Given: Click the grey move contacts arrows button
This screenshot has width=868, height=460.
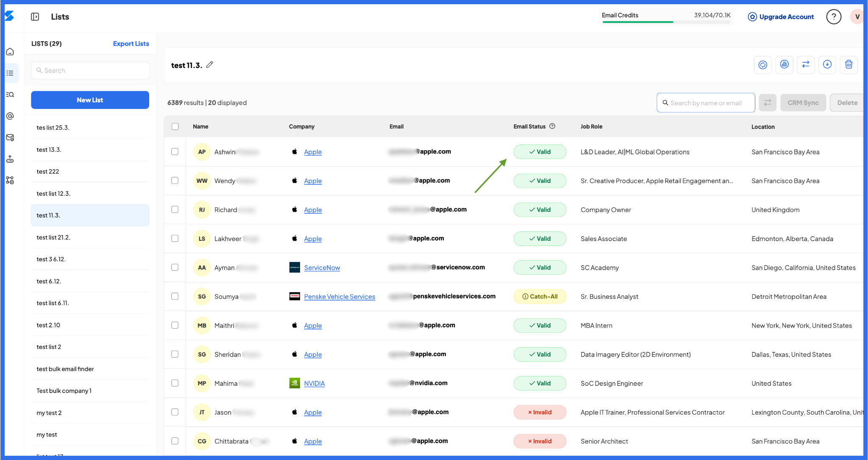Looking at the screenshot, I should pyautogui.click(x=768, y=103).
